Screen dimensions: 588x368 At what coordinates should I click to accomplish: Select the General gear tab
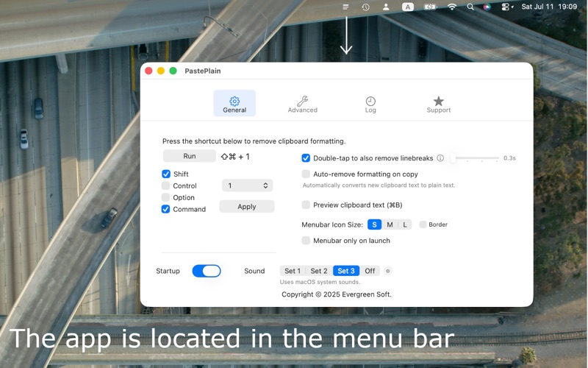[234, 104]
